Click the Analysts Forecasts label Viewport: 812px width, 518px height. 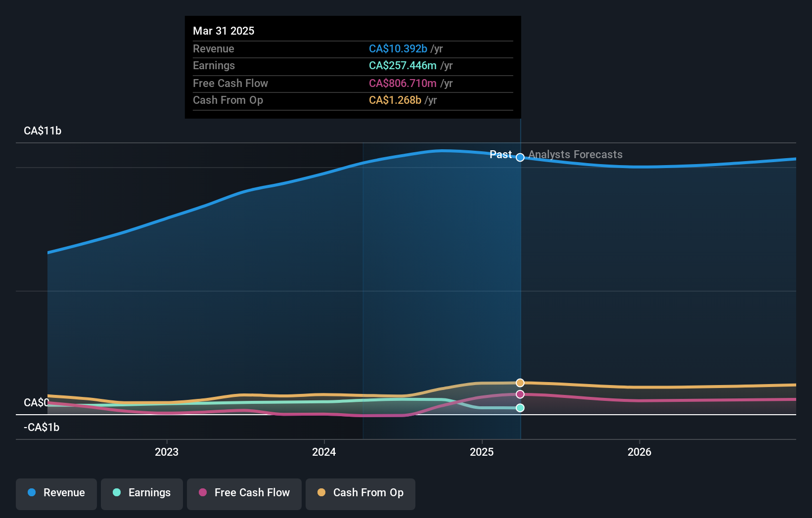pyautogui.click(x=575, y=154)
